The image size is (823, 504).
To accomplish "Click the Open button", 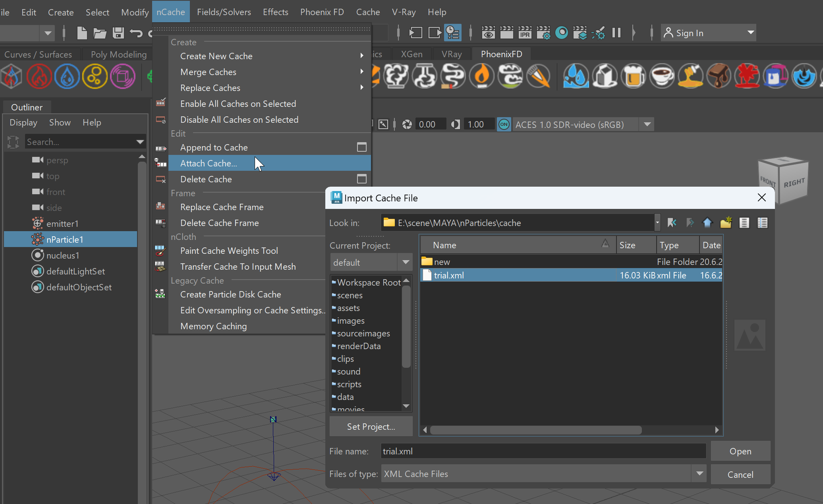I will 740,451.
